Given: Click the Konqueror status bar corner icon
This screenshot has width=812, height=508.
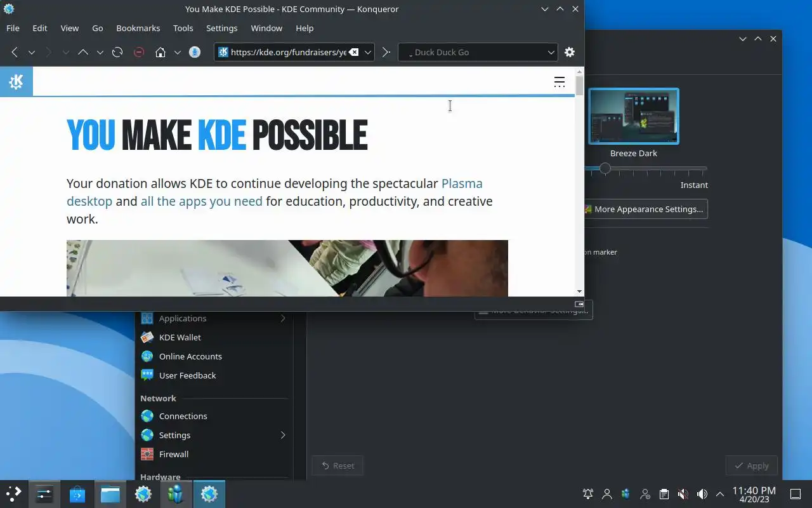Looking at the screenshot, I should [579, 304].
